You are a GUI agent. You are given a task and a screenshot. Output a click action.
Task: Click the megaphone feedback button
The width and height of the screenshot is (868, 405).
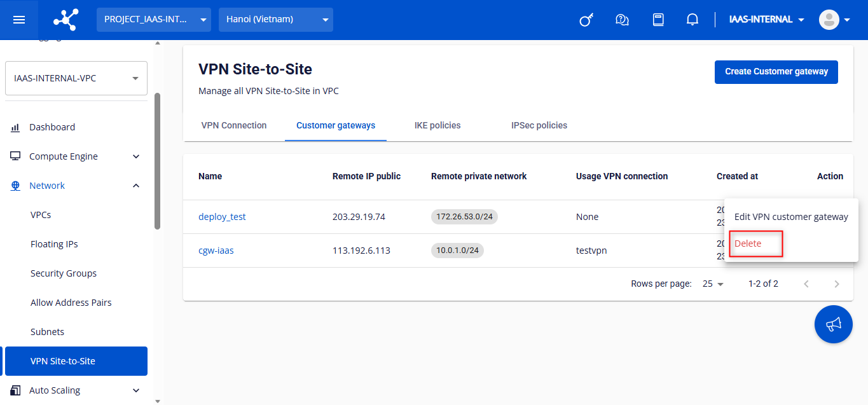tap(833, 324)
